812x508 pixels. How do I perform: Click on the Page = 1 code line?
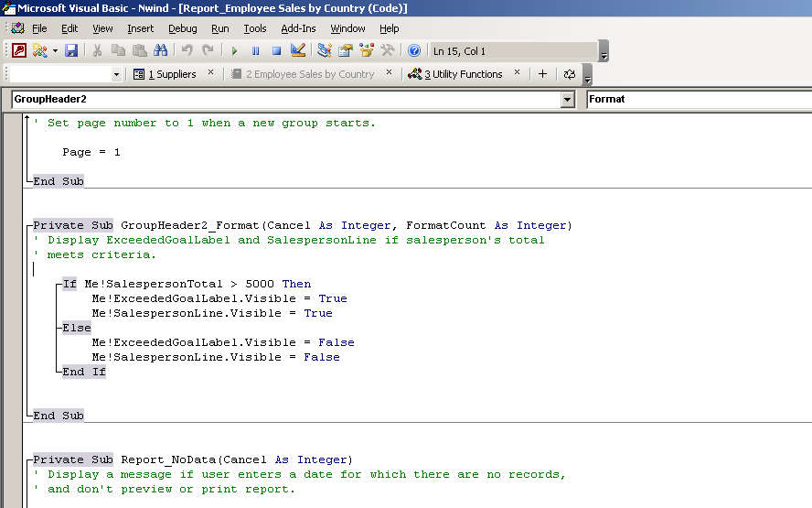91,152
